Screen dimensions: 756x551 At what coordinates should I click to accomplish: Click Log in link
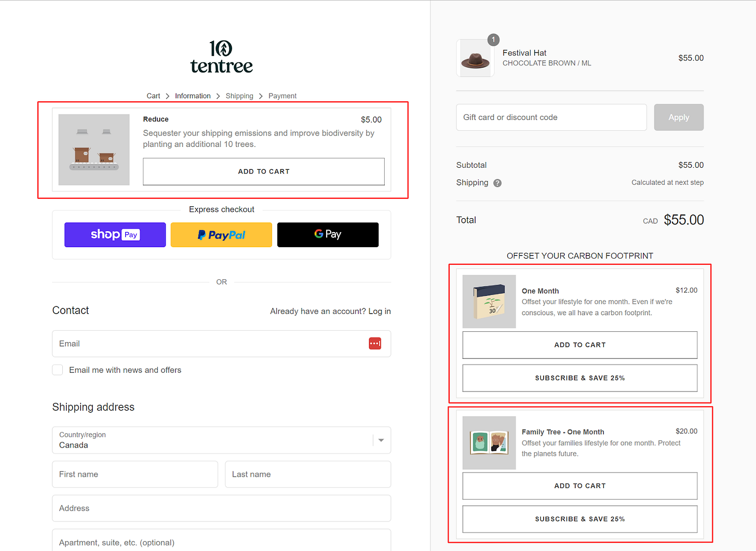coord(380,311)
